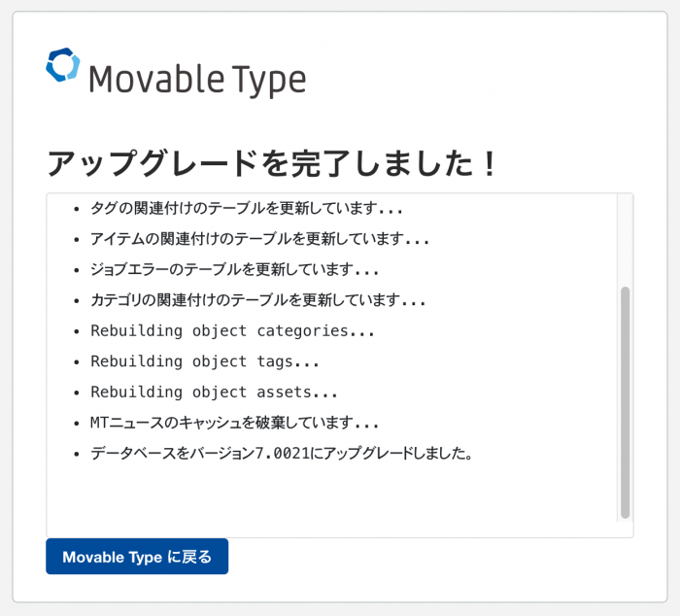Screen dimensions: 680x616
Task: Click bullet point beside MTニュース entry
Action: pyautogui.click(x=76, y=424)
